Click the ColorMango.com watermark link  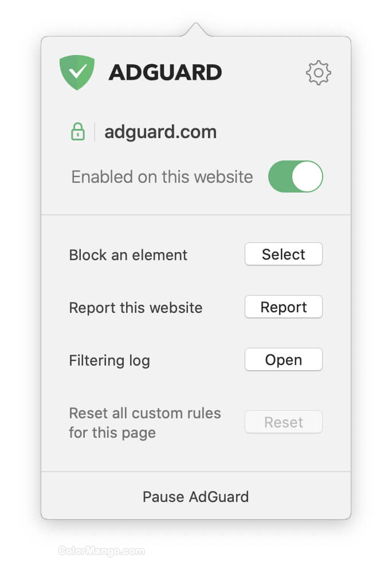tap(101, 551)
